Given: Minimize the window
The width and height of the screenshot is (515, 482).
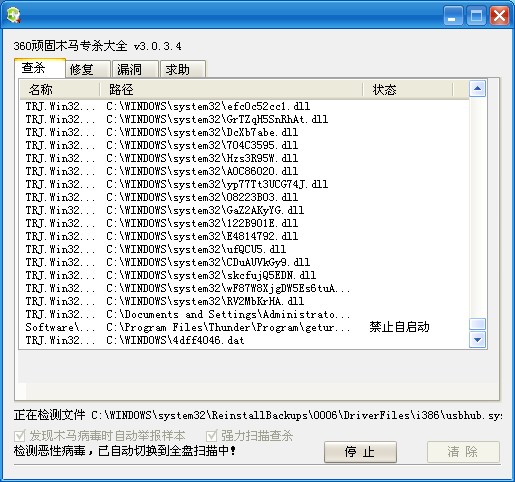Looking at the screenshot, I should tap(453, 16).
